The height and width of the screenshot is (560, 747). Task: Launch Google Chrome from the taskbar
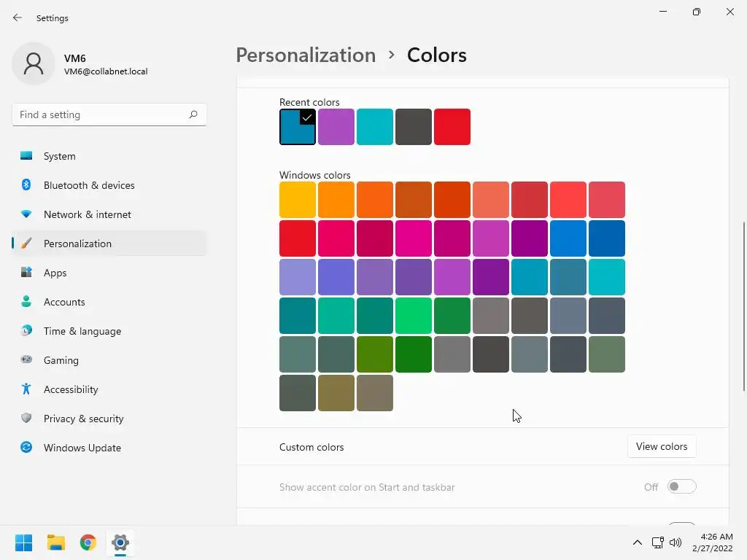88,542
